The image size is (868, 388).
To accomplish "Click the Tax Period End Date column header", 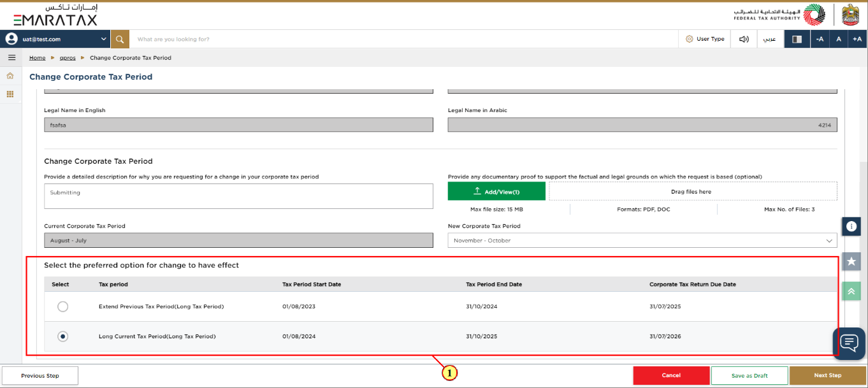I will pyautogui.click(x=494, y=284).
